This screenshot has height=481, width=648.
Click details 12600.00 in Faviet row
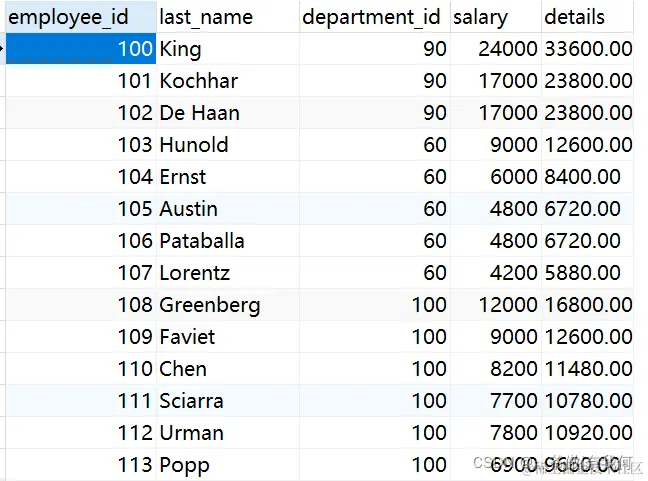click(x=587, y=337)
